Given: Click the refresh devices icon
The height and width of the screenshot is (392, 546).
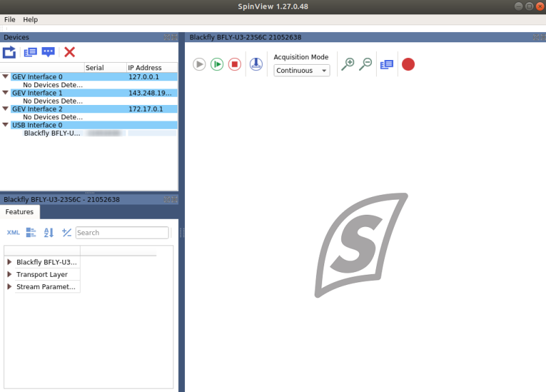Looking at the screenshot, I should (x=9, y=52).
